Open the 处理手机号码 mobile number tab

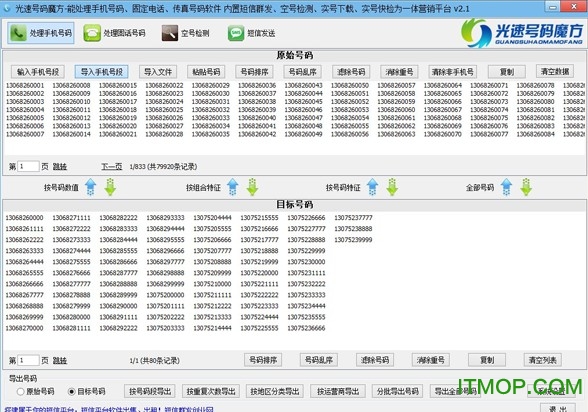tap(41, 33)
